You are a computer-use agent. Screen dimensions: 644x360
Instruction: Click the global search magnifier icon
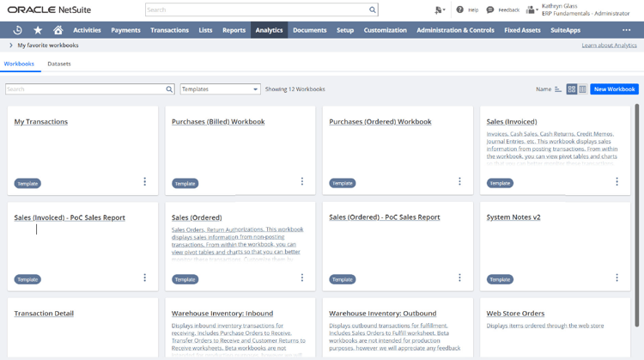click(x=372, y=9)
